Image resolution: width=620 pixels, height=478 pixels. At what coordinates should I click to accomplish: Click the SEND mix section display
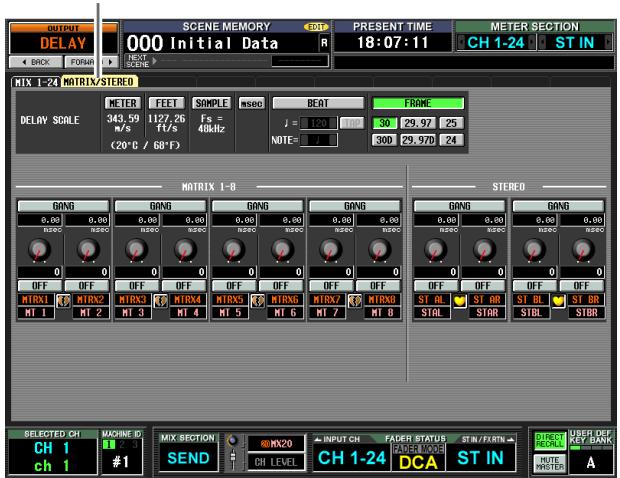click(x=189, y=458)
